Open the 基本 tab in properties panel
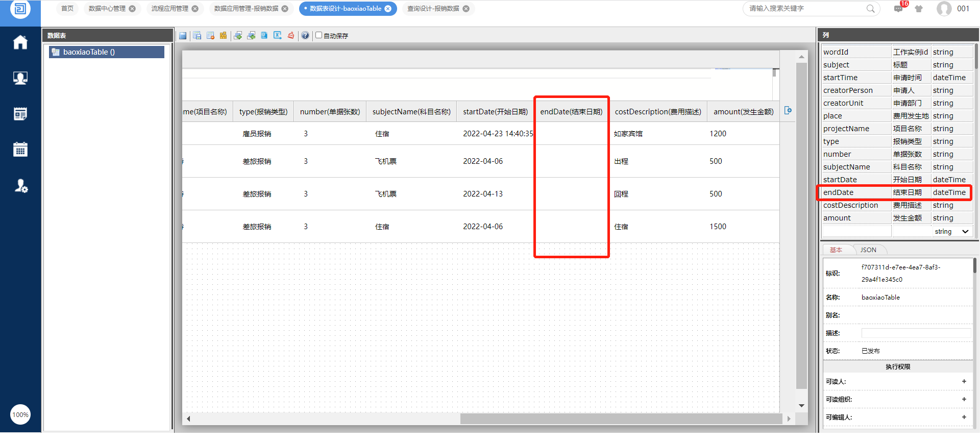This screenshot has width=980, height=442. [836, 250]
